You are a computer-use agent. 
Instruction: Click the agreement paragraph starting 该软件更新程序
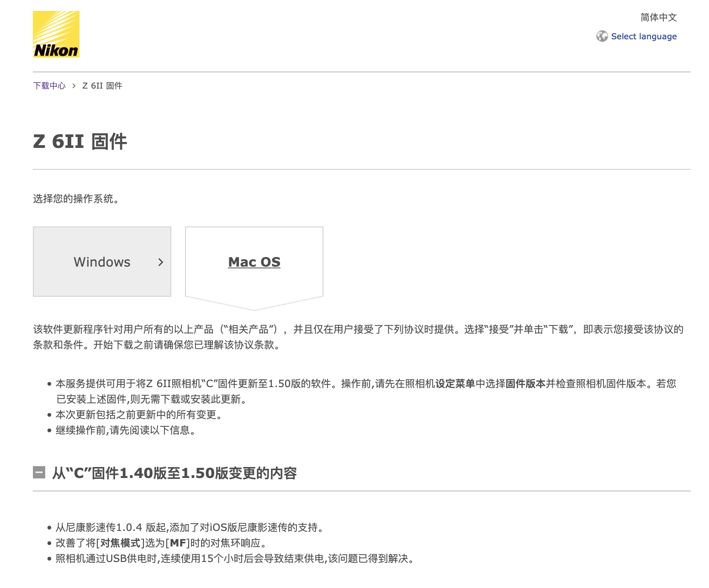[358, 337]
